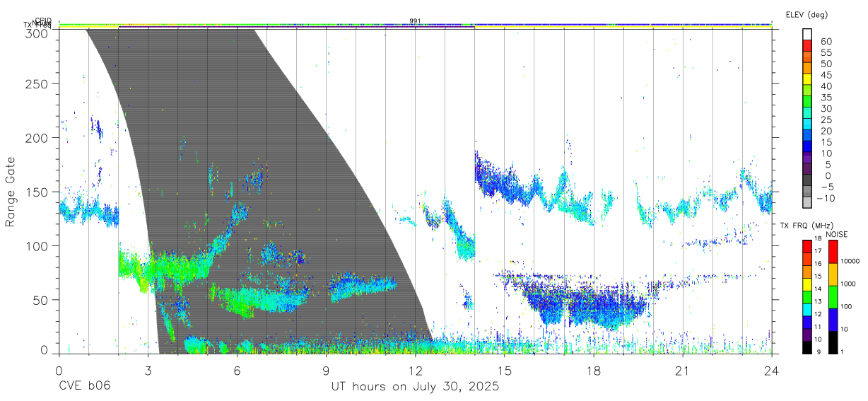
Task: Pick the black bottom segment of the TX FRQ bar
Action: click(807, 347)
